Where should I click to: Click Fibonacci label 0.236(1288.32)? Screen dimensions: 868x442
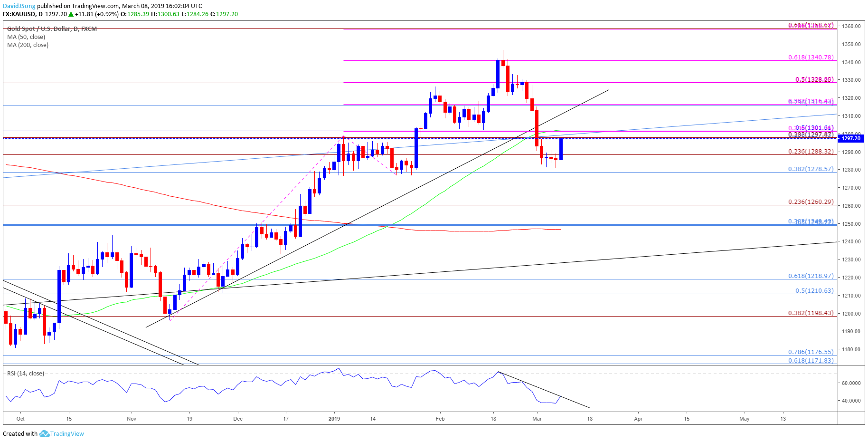coord(811,152)
